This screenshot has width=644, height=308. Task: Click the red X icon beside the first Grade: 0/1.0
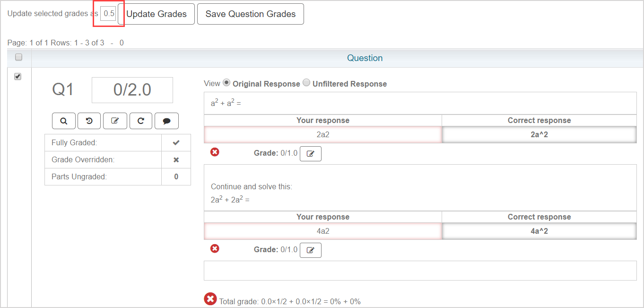click(215, 152)
